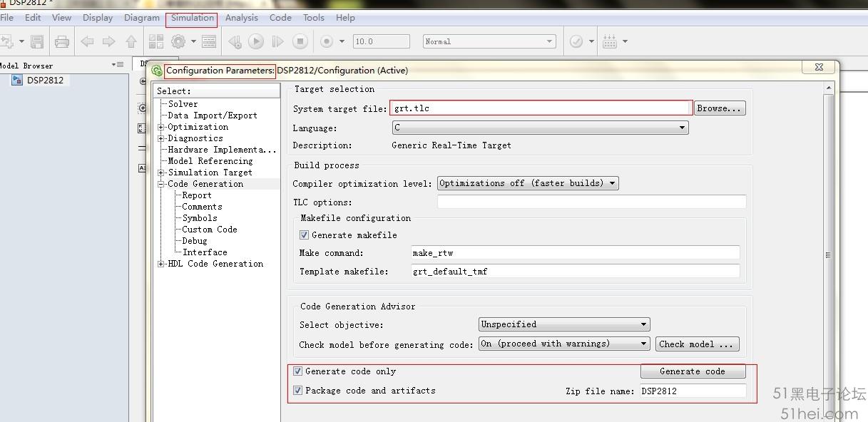The image size is (868, 422).
Task: Expand the Simulation Target tree node
Action: coord(161,173)
